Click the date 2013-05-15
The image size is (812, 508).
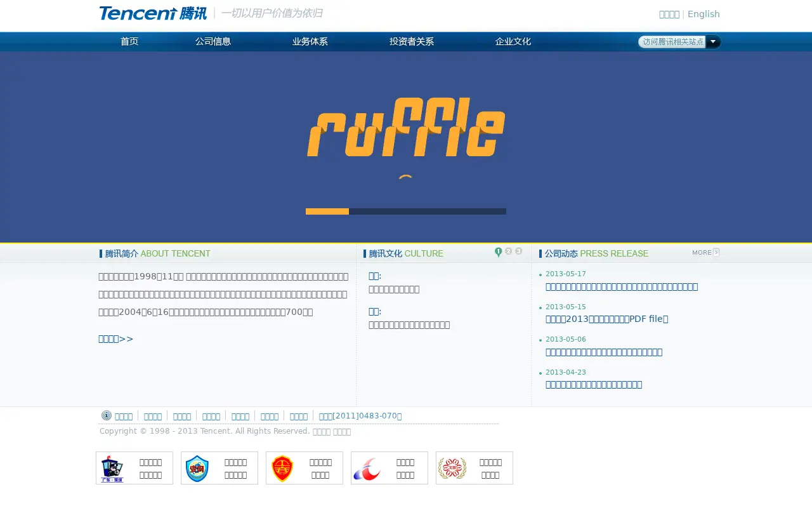[x=566, y=307]
